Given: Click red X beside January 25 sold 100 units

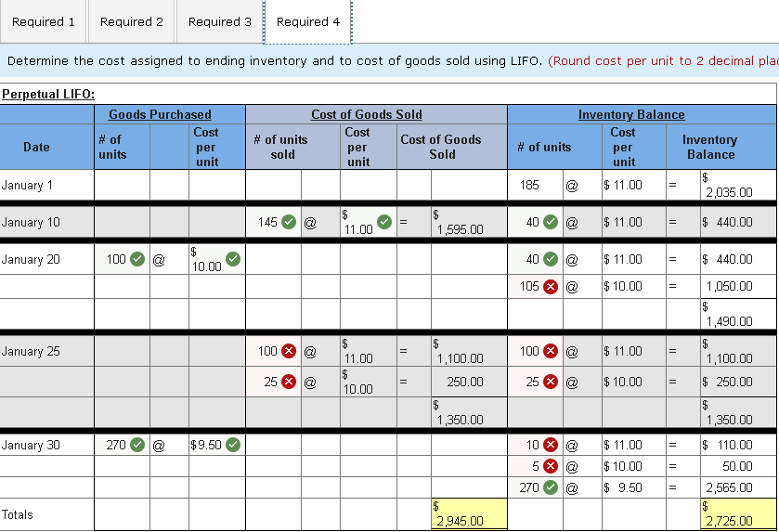Looking at the screenshot, I should pyautogui.click(x=289, y=351).
